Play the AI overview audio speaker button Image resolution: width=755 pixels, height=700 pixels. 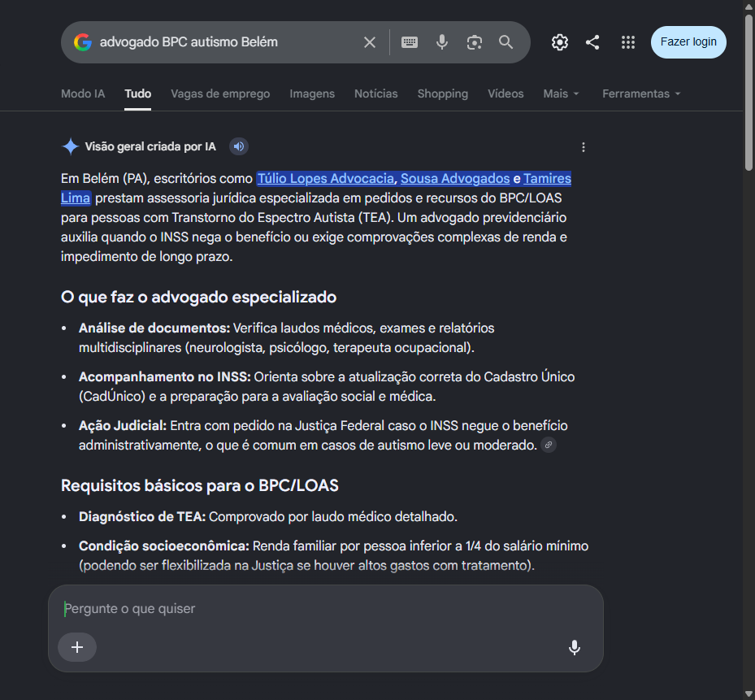pyautogui.click(x=239, y=146)
